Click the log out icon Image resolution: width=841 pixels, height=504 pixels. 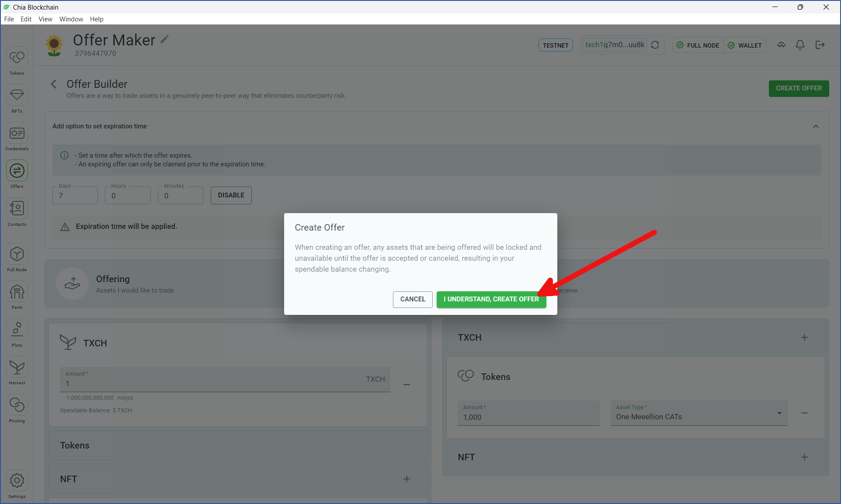tap(820, 45)
